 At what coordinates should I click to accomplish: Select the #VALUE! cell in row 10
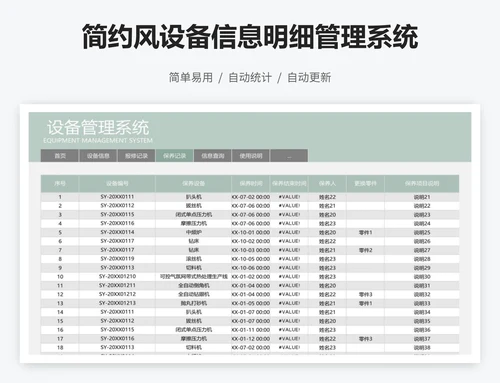[x=289, y=277]
